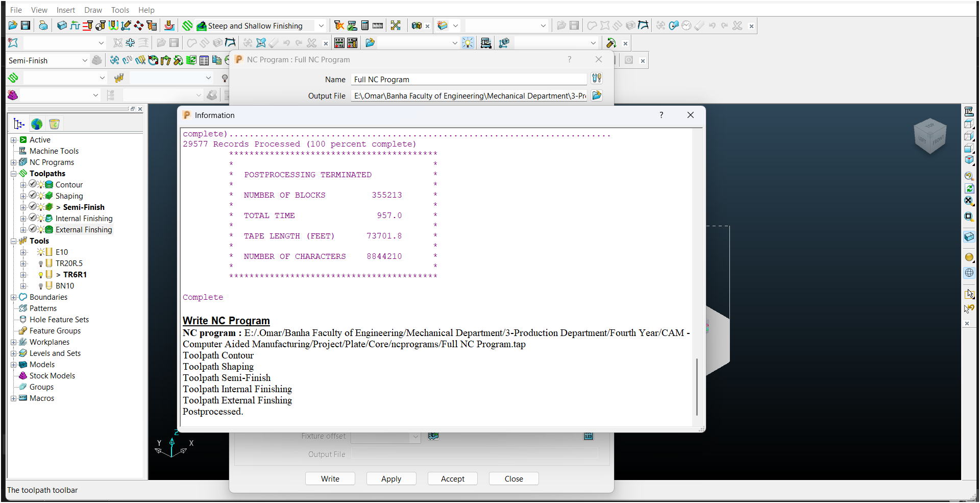Click the Resize to Fit icon in the main toolbar
This screenshot has width=980, height=503.
click(x=396, y=26)
